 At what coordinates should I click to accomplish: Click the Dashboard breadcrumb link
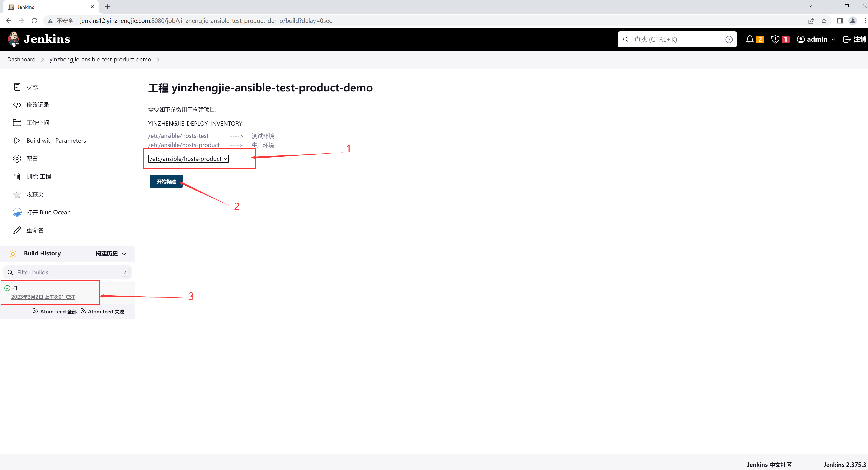tap(21, 60)
